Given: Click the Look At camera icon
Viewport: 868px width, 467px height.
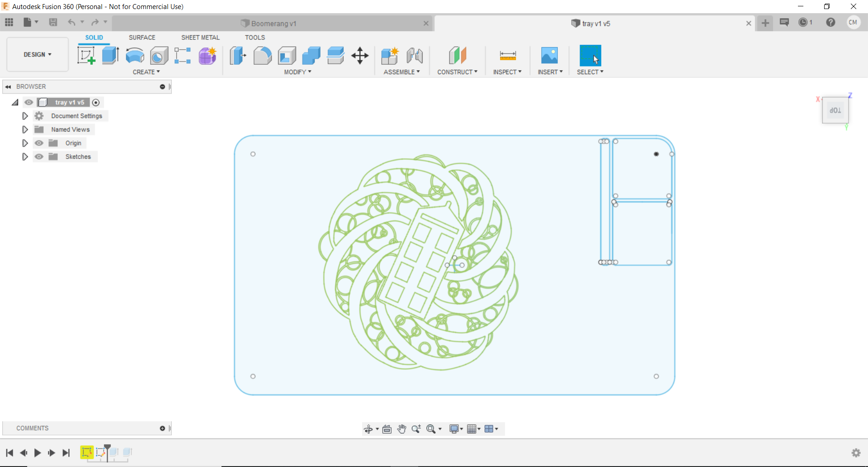Looking at the screenshot, I should click(x=387, y=429).
